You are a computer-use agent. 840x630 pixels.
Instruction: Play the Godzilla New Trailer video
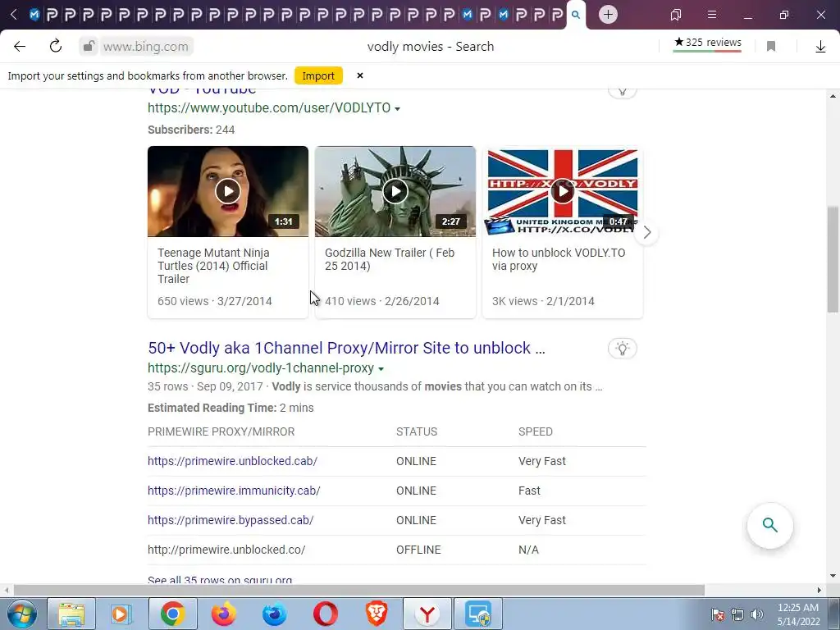[x=395, y=190]
